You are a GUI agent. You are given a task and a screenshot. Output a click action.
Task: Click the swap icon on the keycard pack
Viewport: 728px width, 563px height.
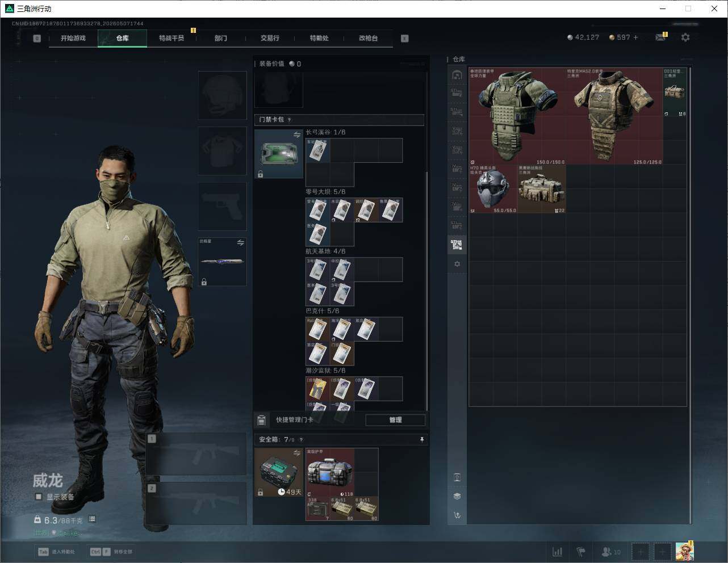(296, 135)
